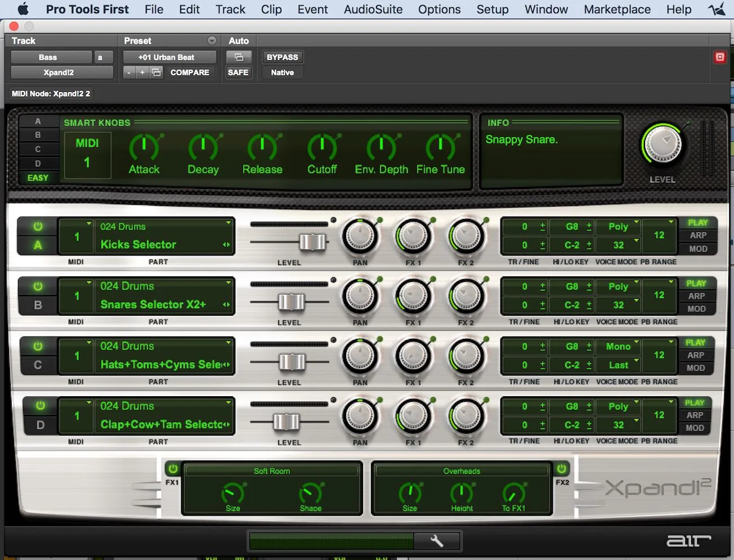This screenshot has height=560, width=734.
Task: Click the preset copy settings icon
Action: tap(156, 73)
